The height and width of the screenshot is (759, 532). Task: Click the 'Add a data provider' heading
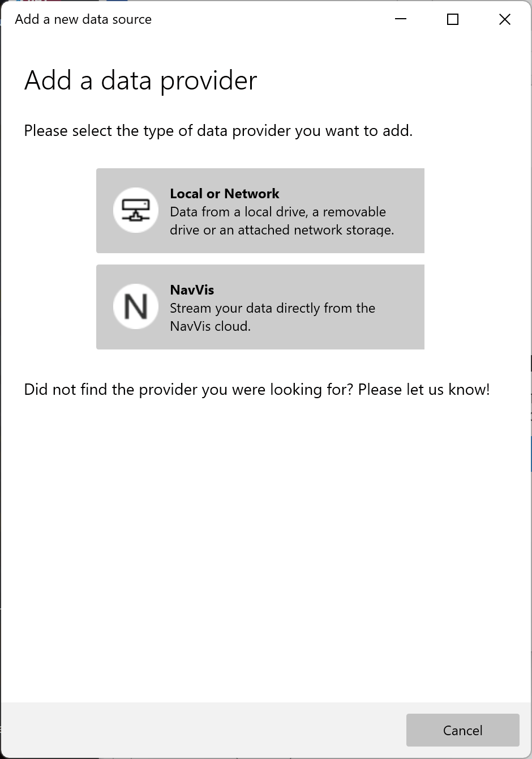click(x=140, y=80)
